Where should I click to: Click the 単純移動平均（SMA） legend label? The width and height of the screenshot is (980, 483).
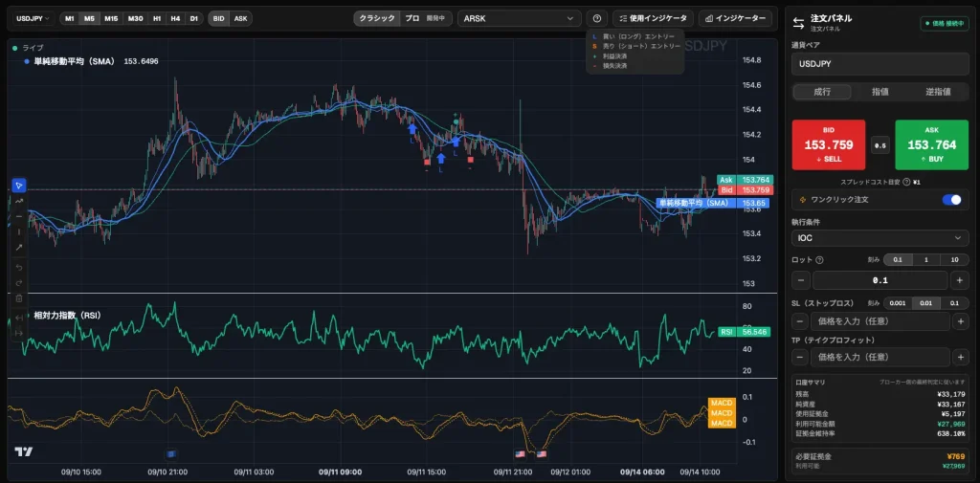point(75,62)
